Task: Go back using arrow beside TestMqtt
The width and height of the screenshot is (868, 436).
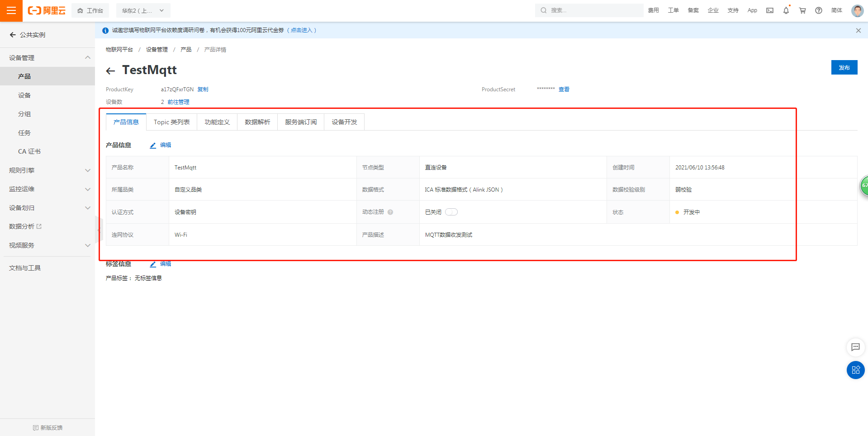Action: 110,71
